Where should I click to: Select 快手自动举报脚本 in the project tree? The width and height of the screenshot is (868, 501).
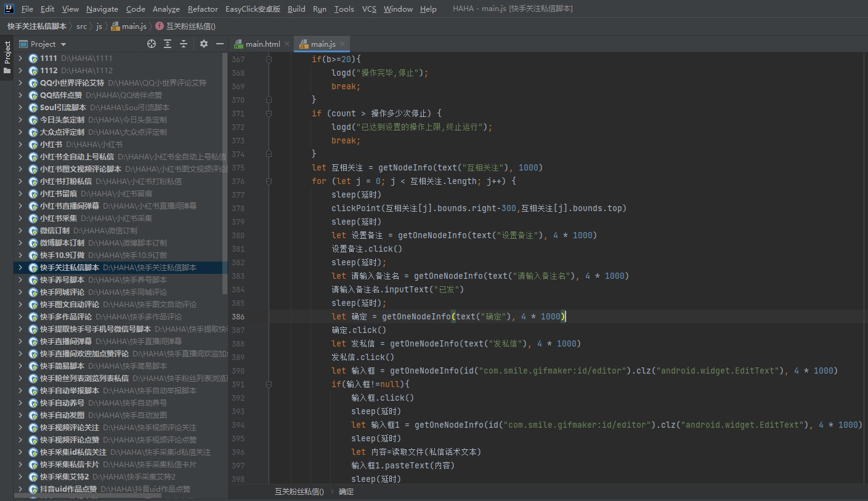[70, 391]
